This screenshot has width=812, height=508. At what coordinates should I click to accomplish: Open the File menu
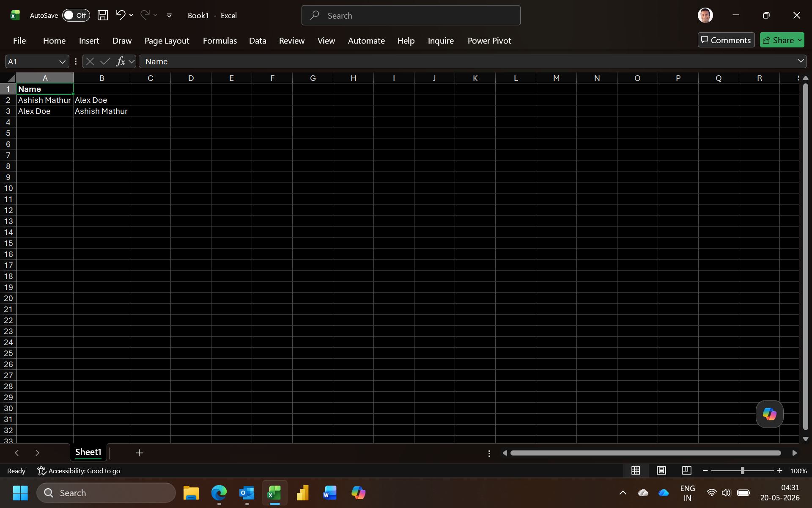19,41
